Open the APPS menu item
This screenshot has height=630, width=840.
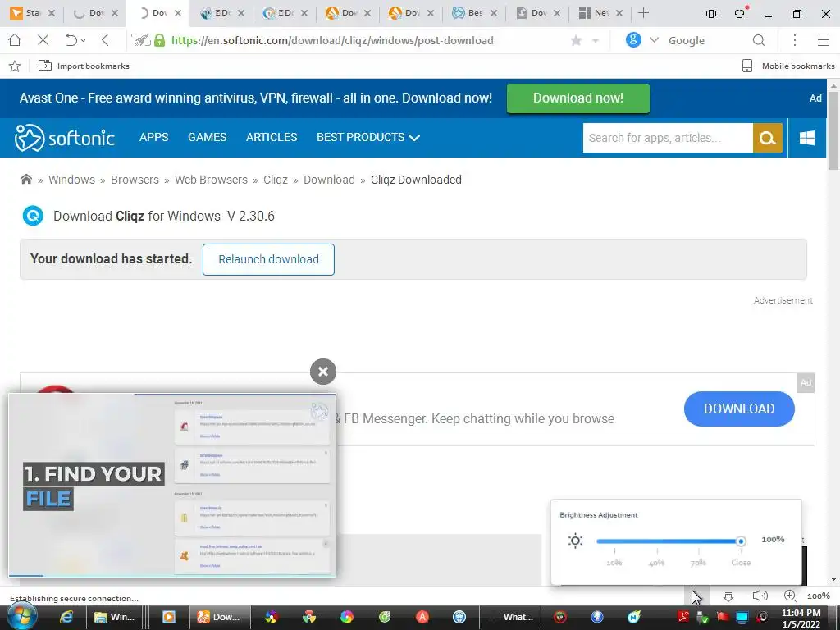click(x=153, y=137)
